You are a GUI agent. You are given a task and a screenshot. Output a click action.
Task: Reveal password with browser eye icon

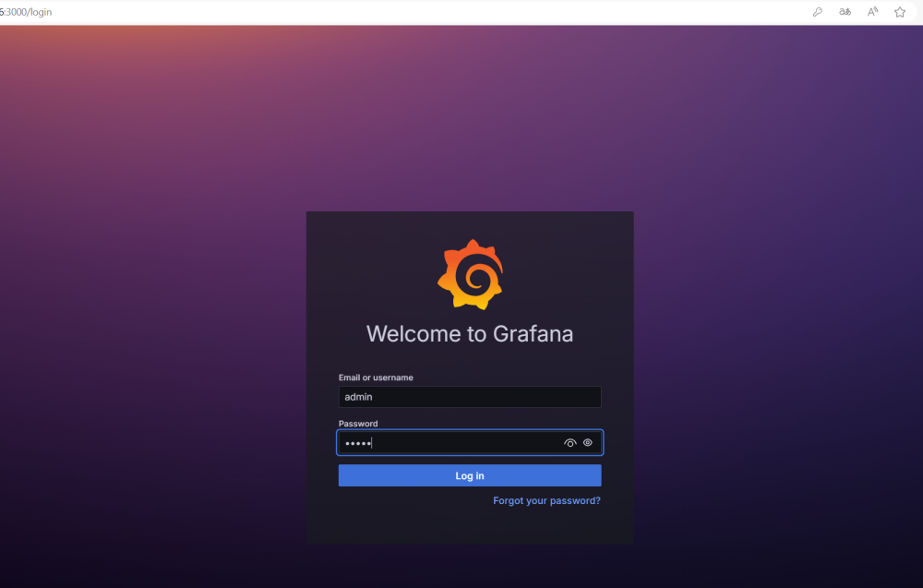(569, 443)
